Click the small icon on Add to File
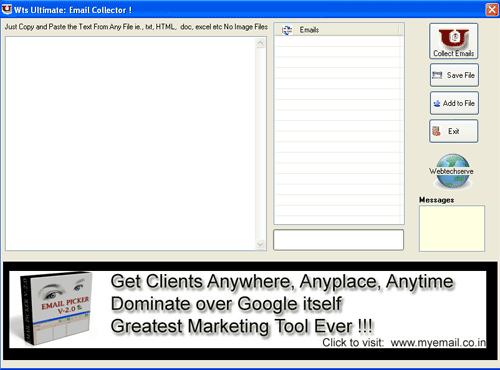The image size is (500, 370). pyautogui.click(x=437, y=103)
